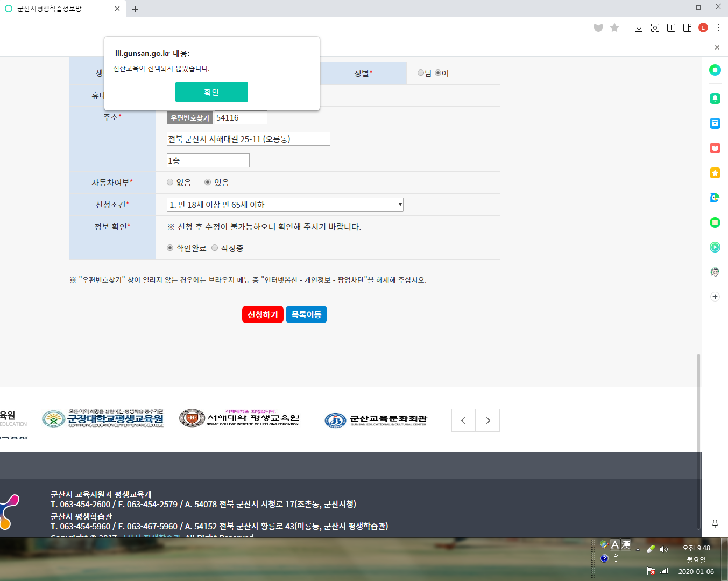Click the plus icon to add sidebar app
This screenshot has width=728, height=581.
(x=715, y=297)
